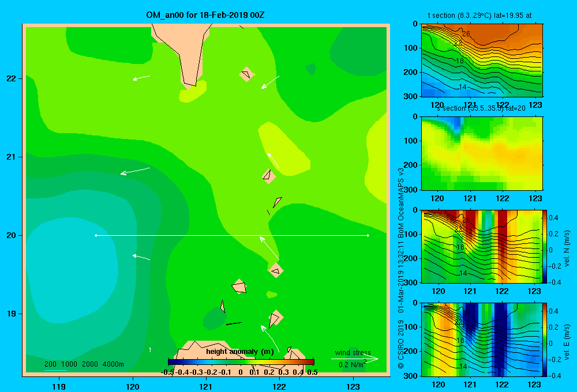Click the 'height anomaly (m)' label

[240, 352]
